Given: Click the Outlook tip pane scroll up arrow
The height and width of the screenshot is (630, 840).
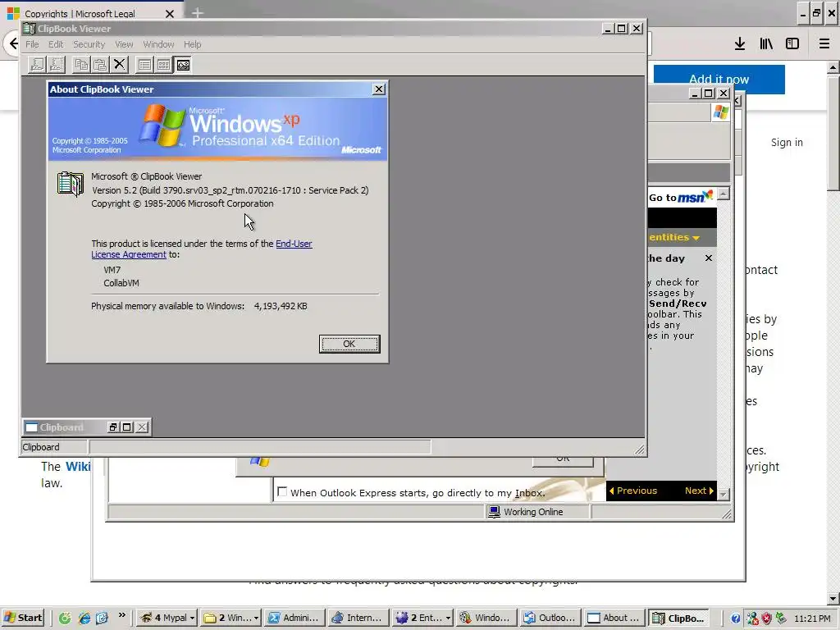Looking at the screenshot, I should [724, 194].
